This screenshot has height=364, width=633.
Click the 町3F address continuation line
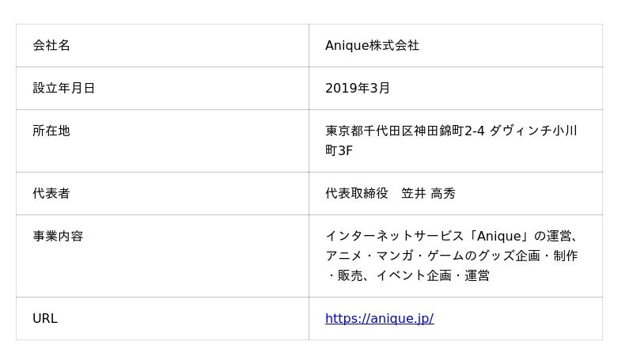point(339,150)
